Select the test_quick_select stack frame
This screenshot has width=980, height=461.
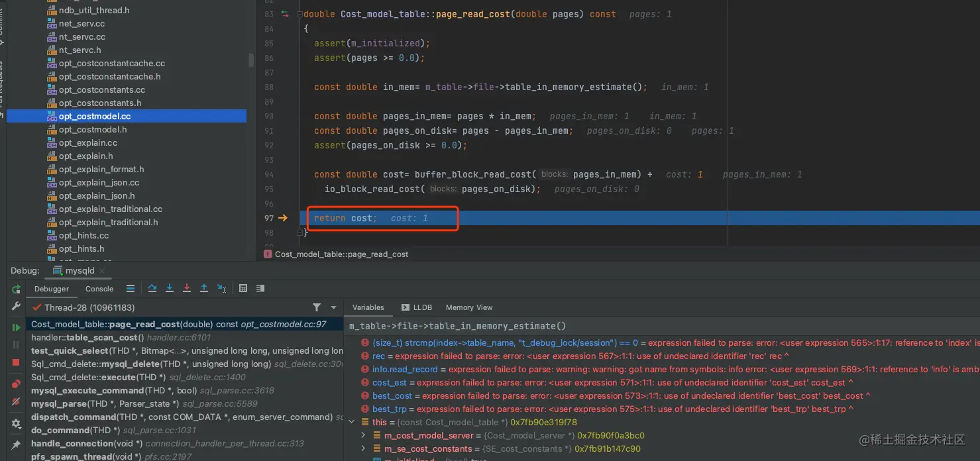[185, 351]
